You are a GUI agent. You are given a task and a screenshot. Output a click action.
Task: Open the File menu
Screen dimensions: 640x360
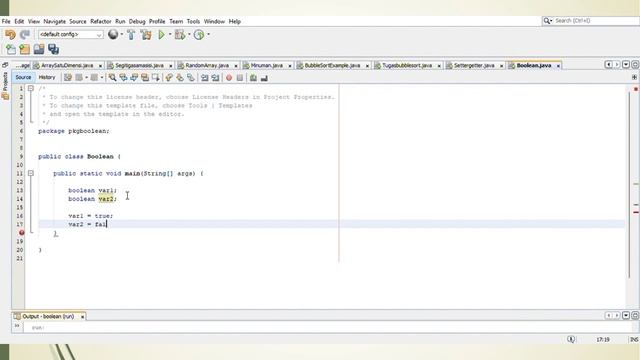tap(6, 21)
